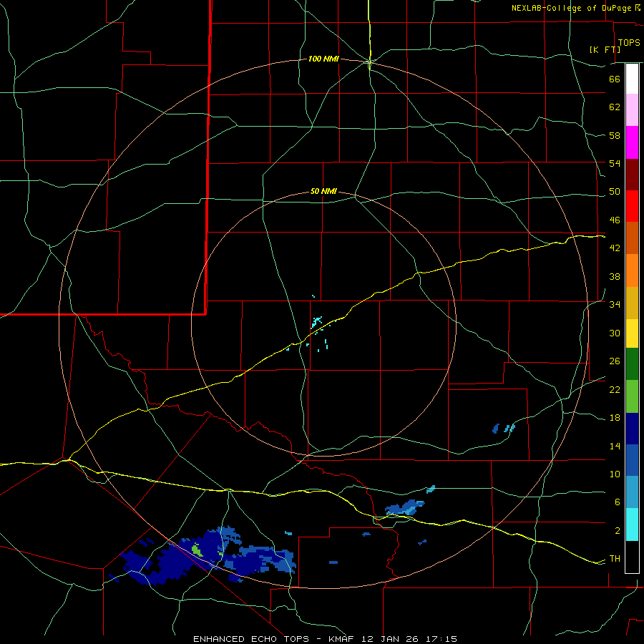Click the legend value 26
This screenshot has height=644, width=644.
tap(615, 361)
